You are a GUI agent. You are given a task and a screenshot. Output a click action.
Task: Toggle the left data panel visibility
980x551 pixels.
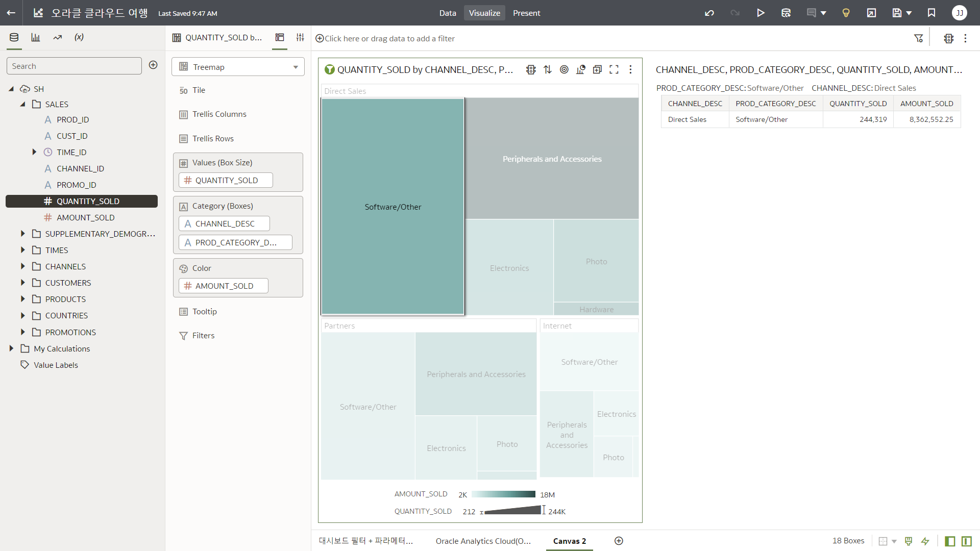point(950,541)
